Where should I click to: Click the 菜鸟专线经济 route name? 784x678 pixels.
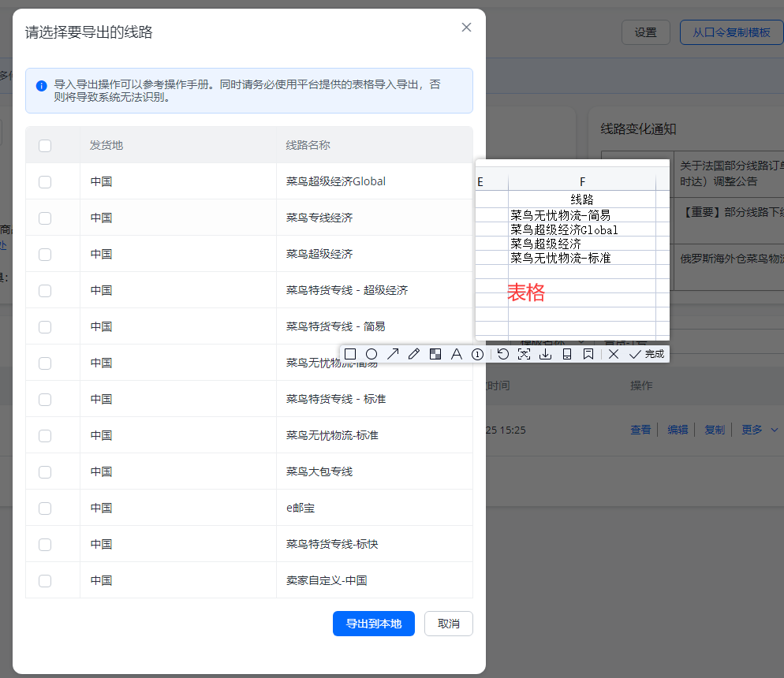[319, 218]
